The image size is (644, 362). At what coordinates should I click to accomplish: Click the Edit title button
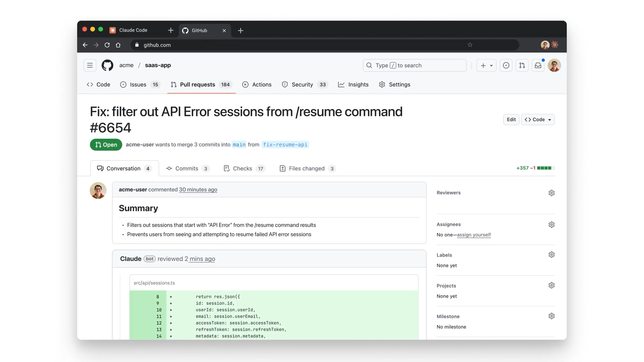click(x=511, y=120)
